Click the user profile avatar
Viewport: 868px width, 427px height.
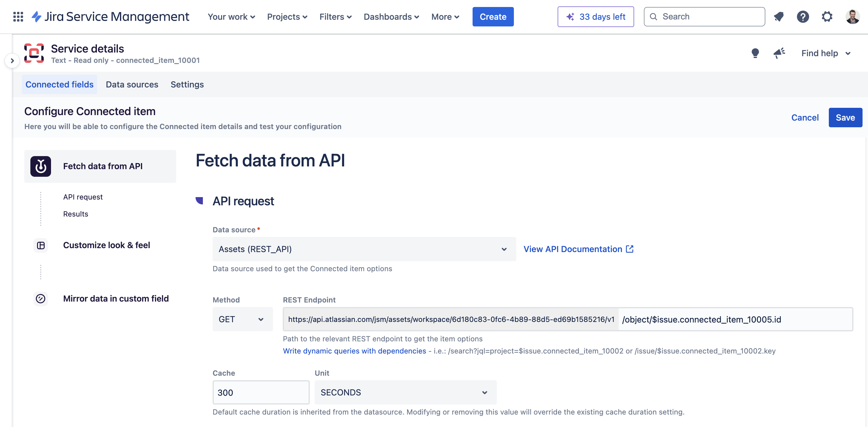click(852, 16)
